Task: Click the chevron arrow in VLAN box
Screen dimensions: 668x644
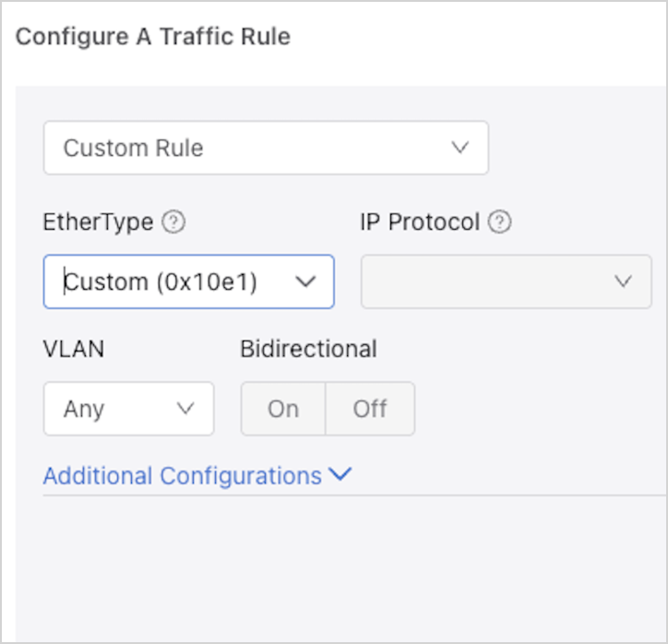Action: pyautogui.click(x=185, y=408)
